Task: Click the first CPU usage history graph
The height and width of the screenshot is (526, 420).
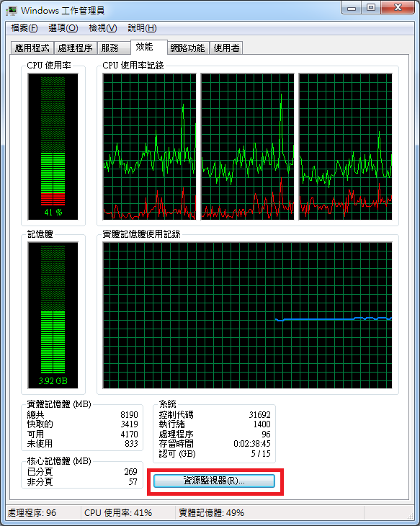Action: click(149, 146)
